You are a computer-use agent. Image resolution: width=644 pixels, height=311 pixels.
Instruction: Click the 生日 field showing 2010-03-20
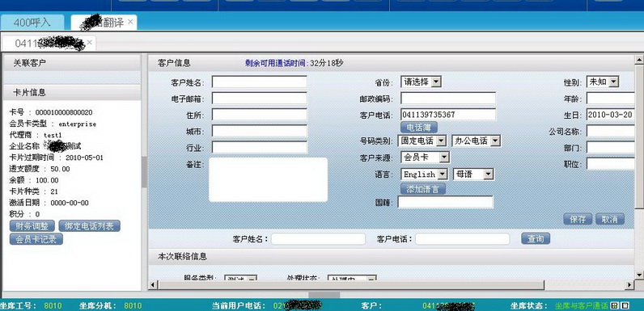coord(611,115)
